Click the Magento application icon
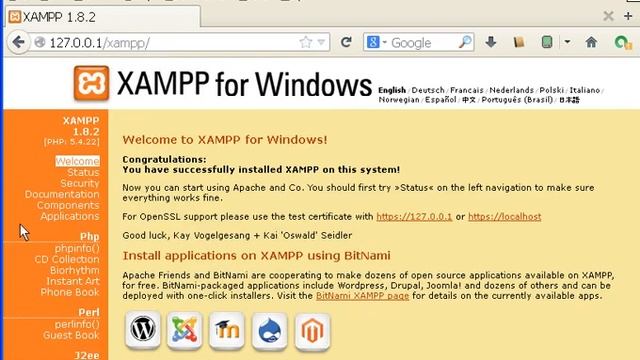 point(312,331)
